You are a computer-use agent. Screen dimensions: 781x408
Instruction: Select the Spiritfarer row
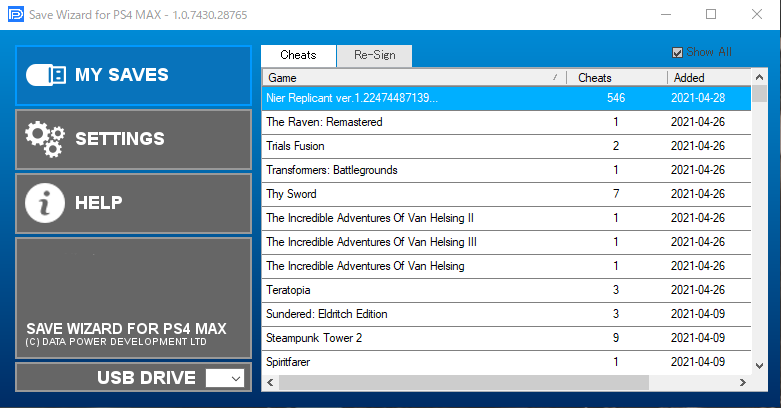tap(507, 362)
